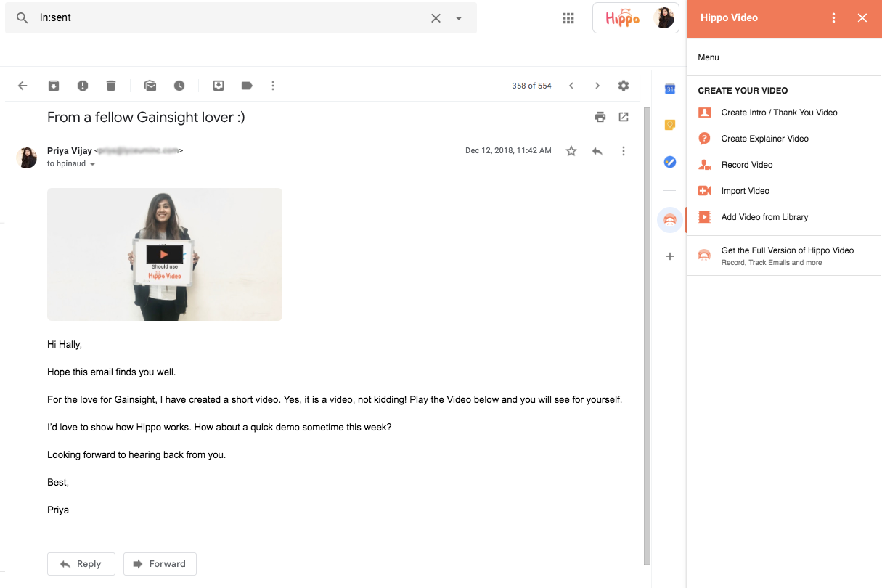The height and width of the screenshot is (588, 882).
Task: Print the email conversation
Action: pos(600,117)
